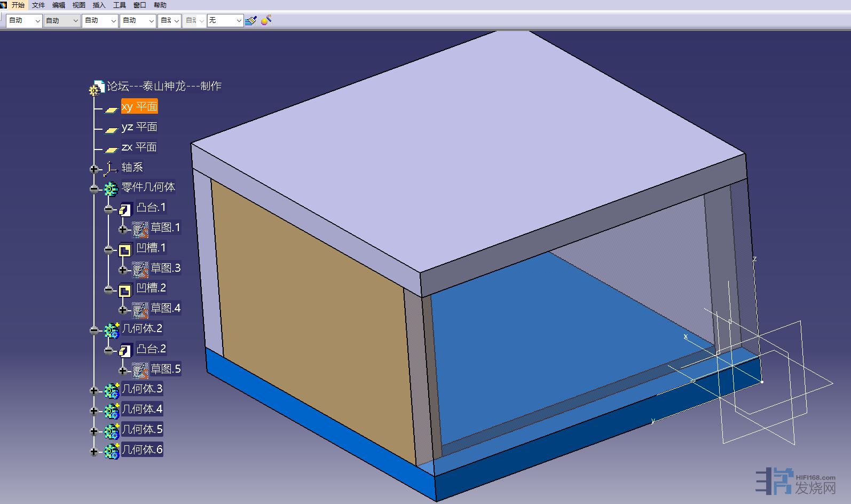The height and width of the screenshot is (504, 851).
Task: Expand the 轴系 tree node
Action: [x=94, y=169]
